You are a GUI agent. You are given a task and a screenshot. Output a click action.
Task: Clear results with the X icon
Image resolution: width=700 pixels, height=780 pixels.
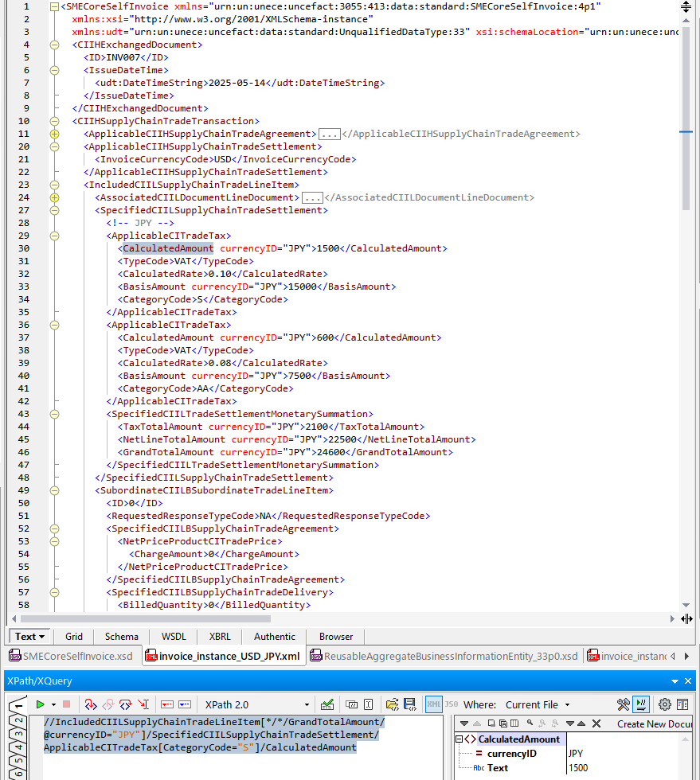(x=596, y=723)
